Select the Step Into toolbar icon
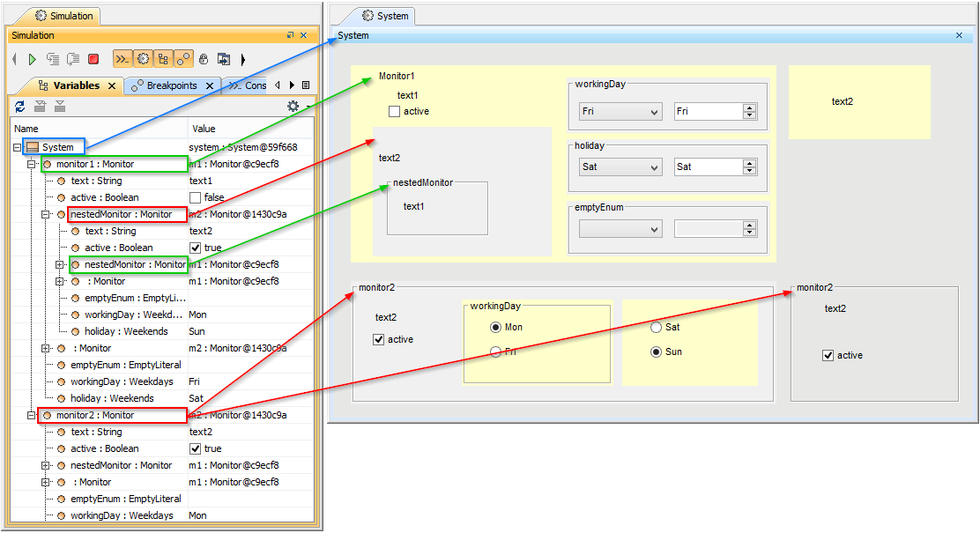The image size is (980, 533). (53, 59)
